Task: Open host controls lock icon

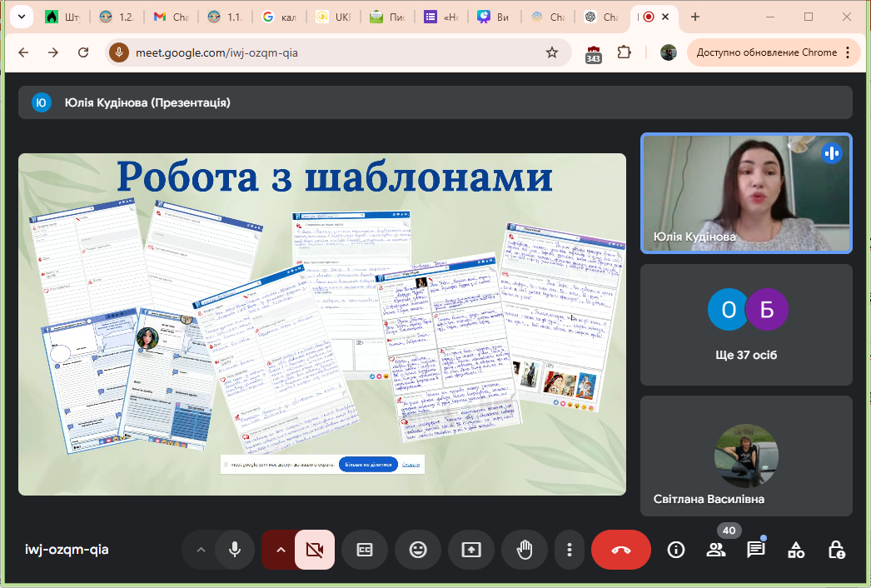Action: [x=836, y=550]
